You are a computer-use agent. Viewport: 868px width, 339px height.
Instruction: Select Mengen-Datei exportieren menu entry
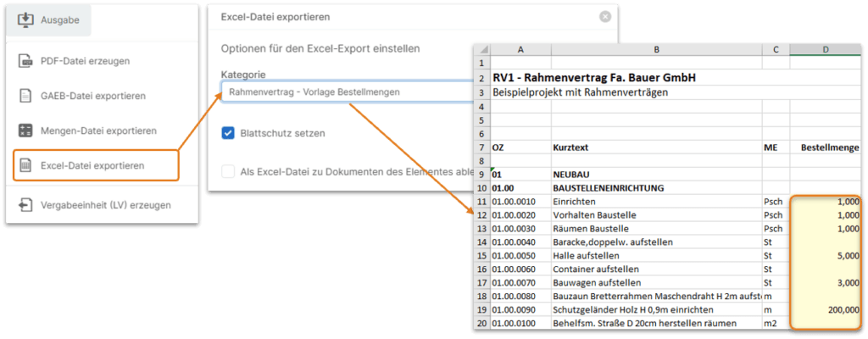98,131
